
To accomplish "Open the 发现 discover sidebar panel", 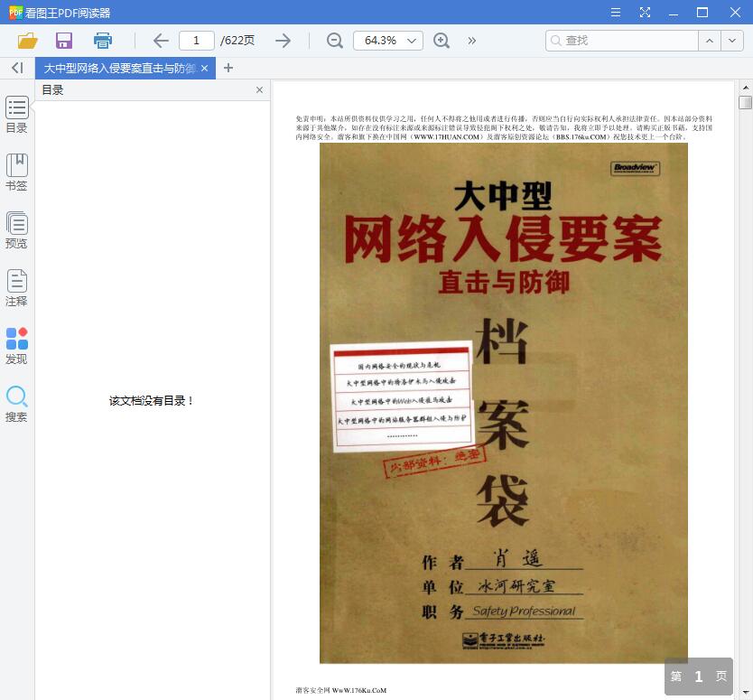I will point(16,345).
